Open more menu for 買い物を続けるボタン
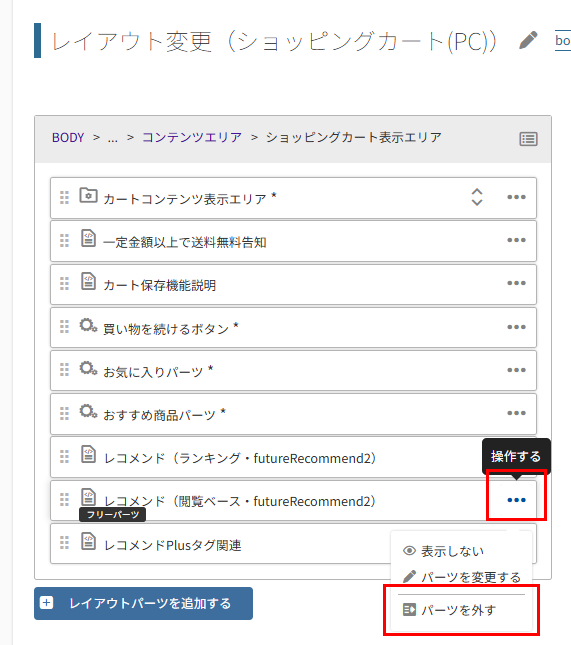The height and width of the screenshot is (645, 571). [x=516, y=327]
